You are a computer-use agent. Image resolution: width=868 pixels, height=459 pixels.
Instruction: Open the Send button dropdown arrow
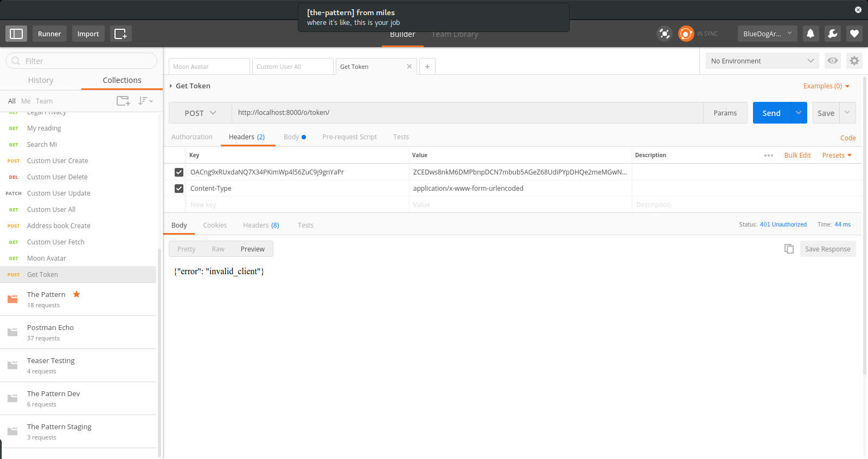click(799, 113)
